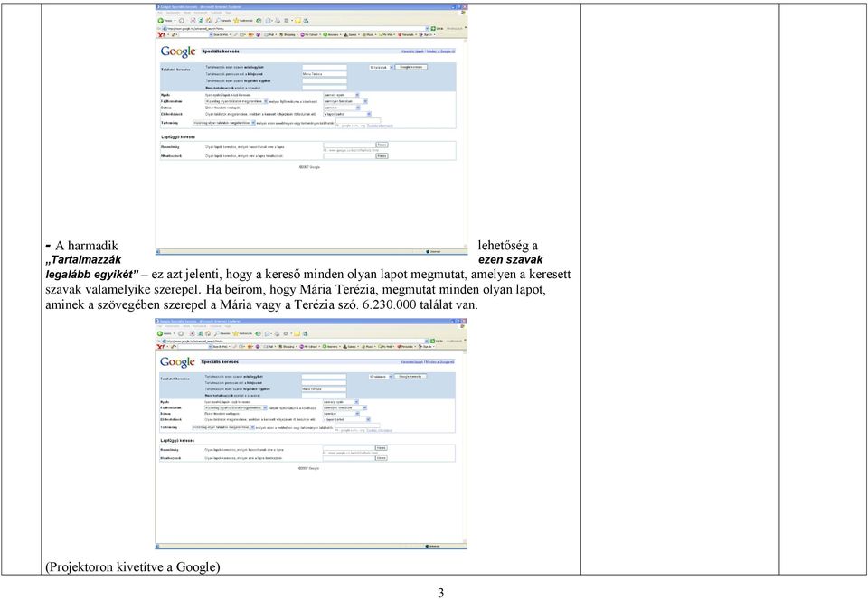Open language dropdown in the lower Google form
The height and width of the screenshot is (599, 868).
[x=341, y=402]
